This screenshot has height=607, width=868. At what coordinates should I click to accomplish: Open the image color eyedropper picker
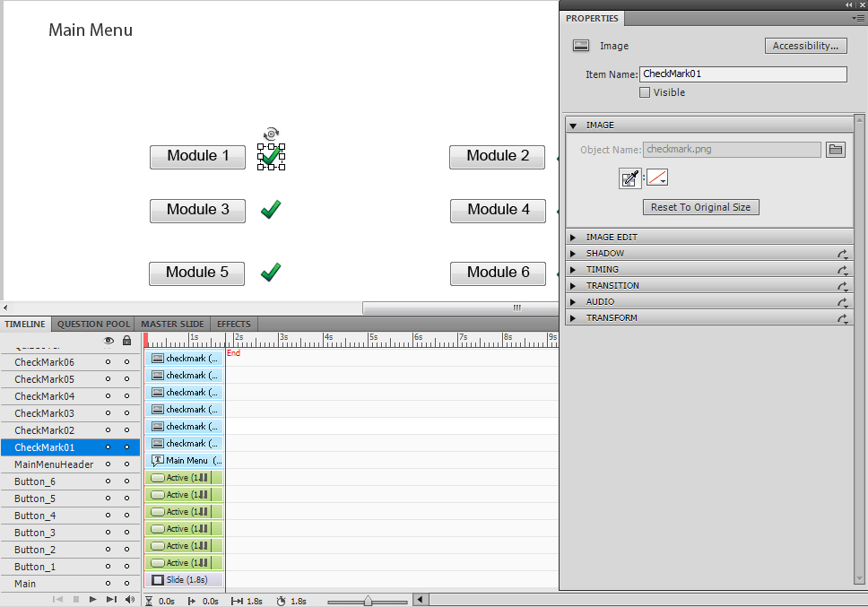tap(629, 178)
